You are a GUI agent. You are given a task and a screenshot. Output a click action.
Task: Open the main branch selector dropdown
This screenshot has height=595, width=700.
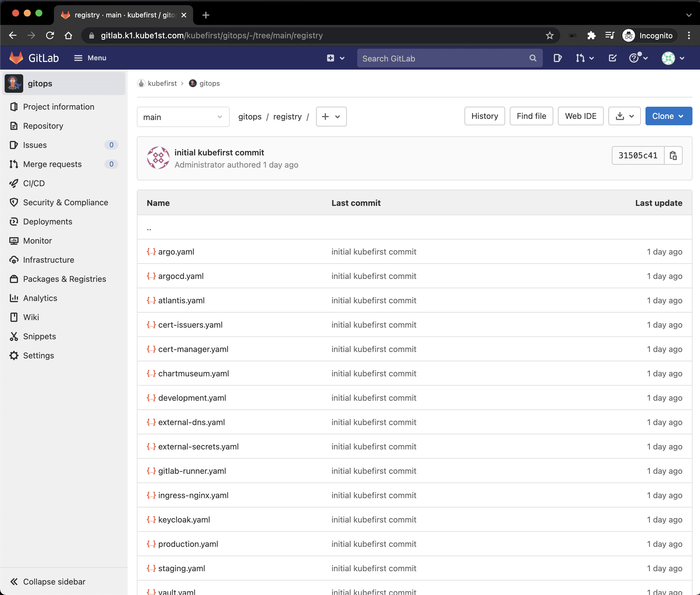[183, 117]
